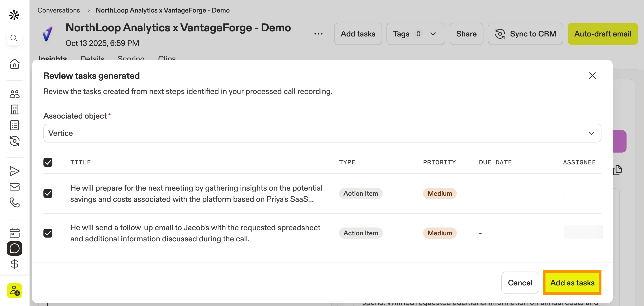
Task: Click the envelope email icon
Action: coord(15,187)
